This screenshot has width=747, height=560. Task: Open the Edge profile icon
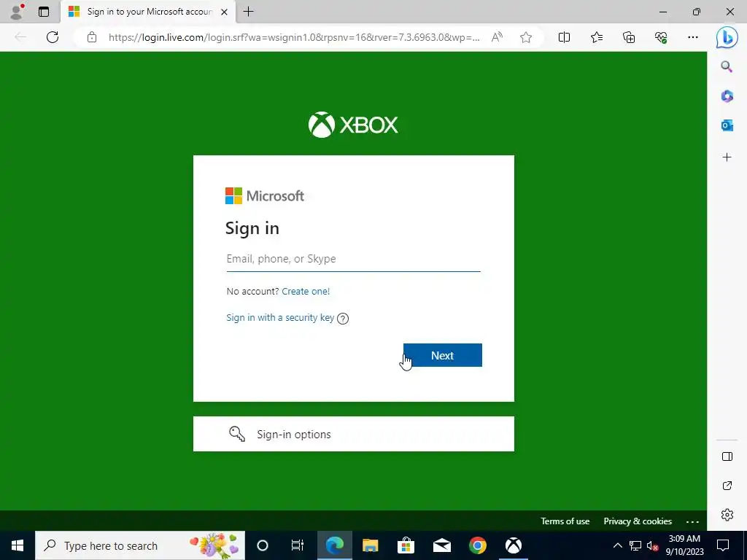pyautogui.click(x=17, y=12)
